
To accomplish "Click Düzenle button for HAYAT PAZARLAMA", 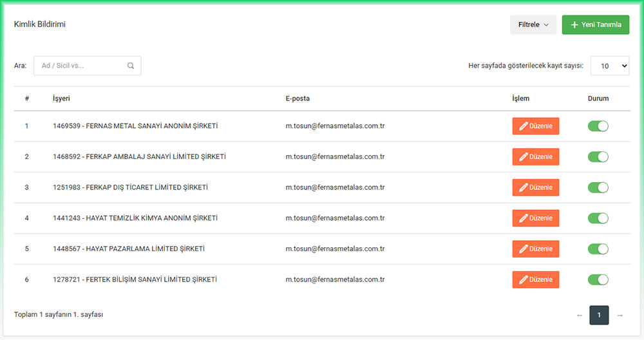I will (x=536, y=249).
